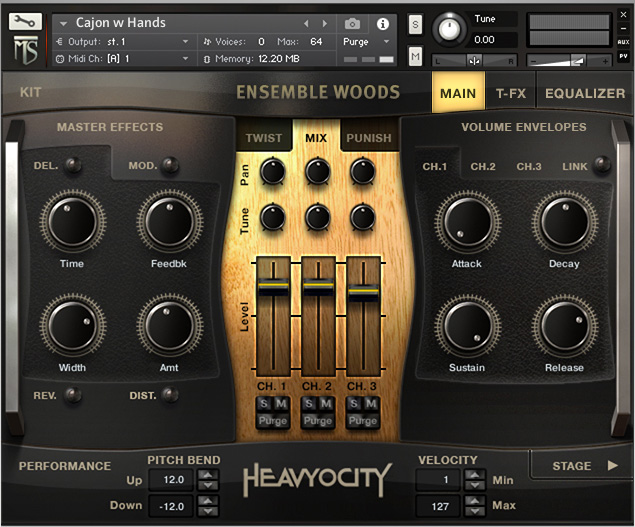
Task: Click the Feedbk knob
Action: pyautogui.click(x=170, y=222)
